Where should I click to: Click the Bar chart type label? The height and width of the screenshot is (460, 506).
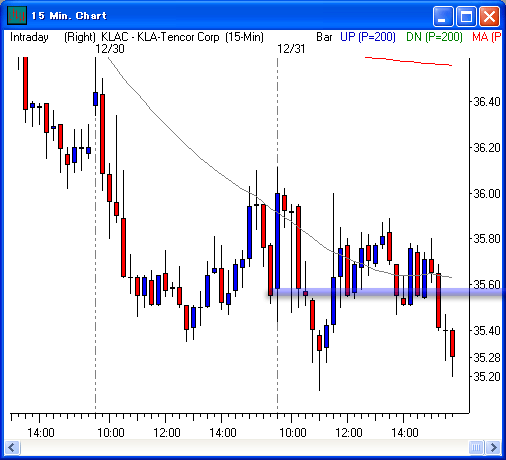pos(324,37)
